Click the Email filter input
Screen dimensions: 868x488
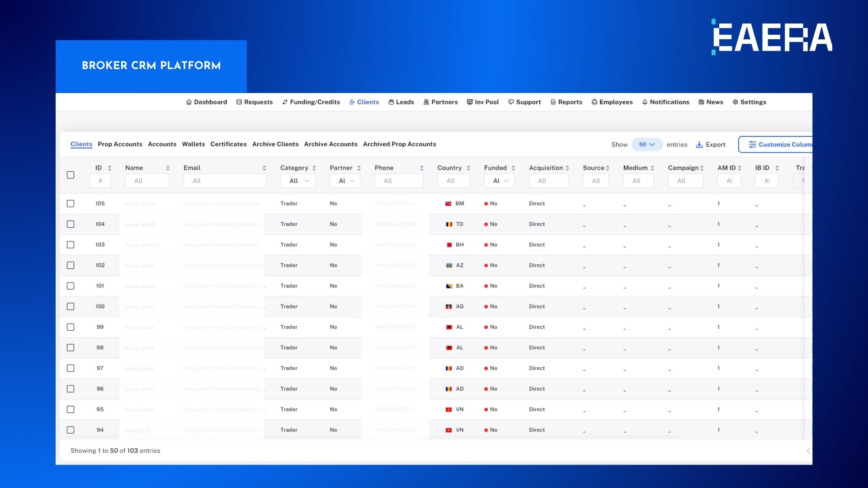point(225,181)
